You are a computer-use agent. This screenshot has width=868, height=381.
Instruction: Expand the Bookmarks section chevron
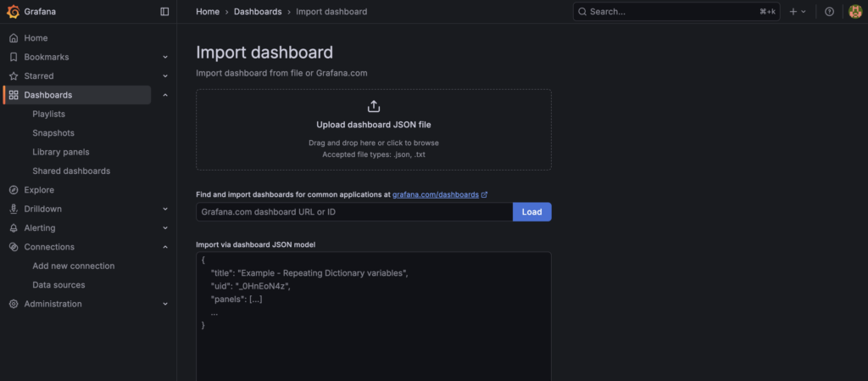pyautogui.click(x=165, y=57)
